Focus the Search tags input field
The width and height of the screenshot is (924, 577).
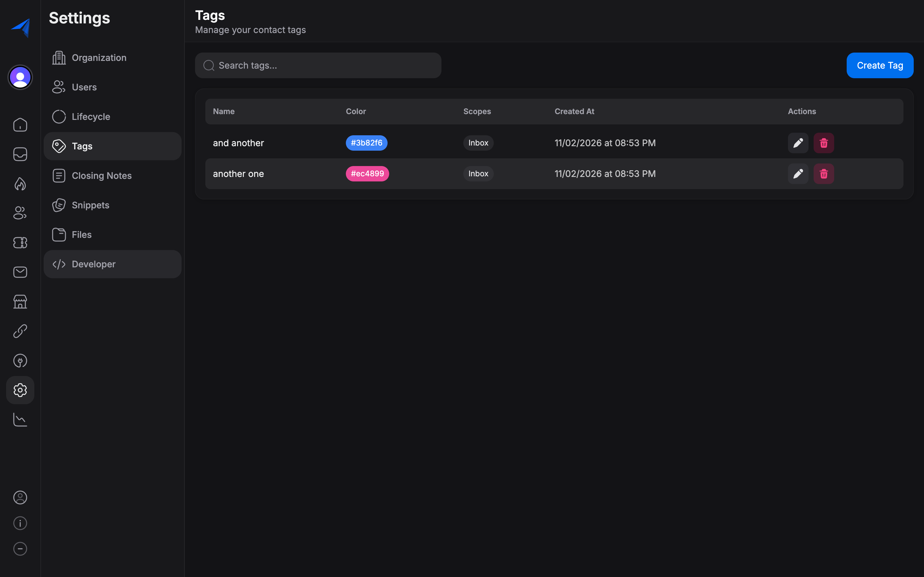click(325, 65)
